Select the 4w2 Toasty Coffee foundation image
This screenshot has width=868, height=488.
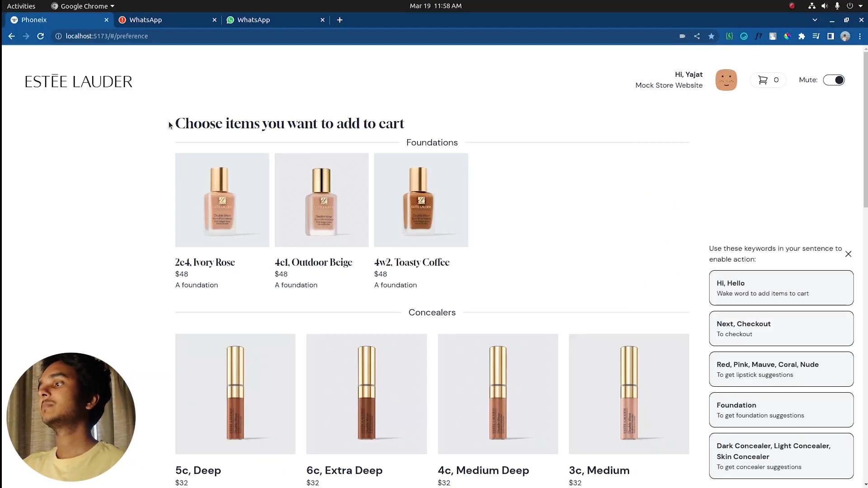coord(421,200)
